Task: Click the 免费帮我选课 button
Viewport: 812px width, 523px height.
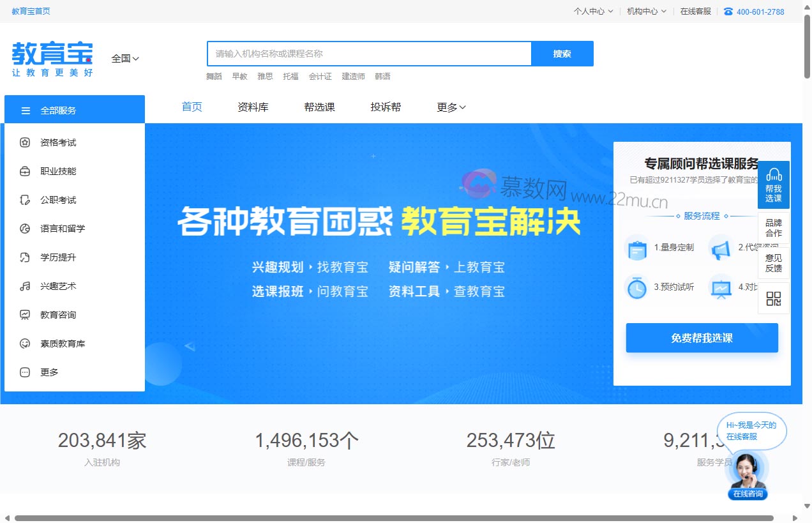Action: point(702,338)
